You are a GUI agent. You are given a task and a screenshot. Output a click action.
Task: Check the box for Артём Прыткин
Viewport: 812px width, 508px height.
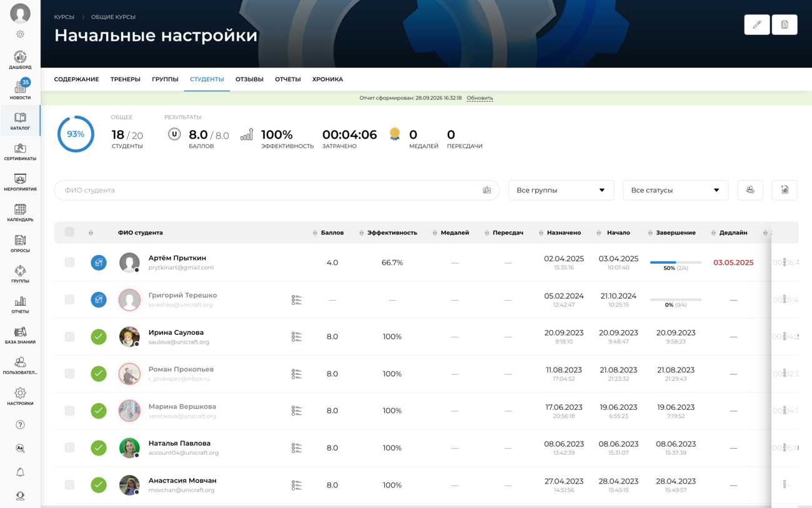pos(69,262)
